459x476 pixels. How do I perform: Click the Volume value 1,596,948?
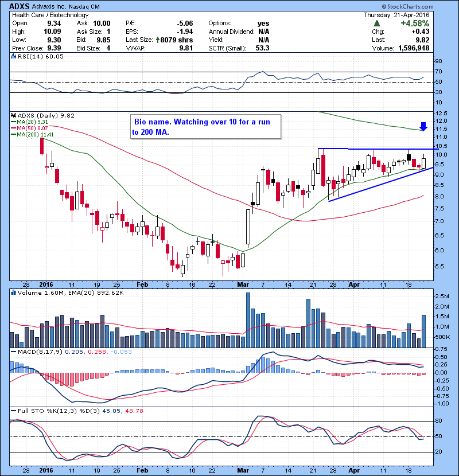point(414,48)
